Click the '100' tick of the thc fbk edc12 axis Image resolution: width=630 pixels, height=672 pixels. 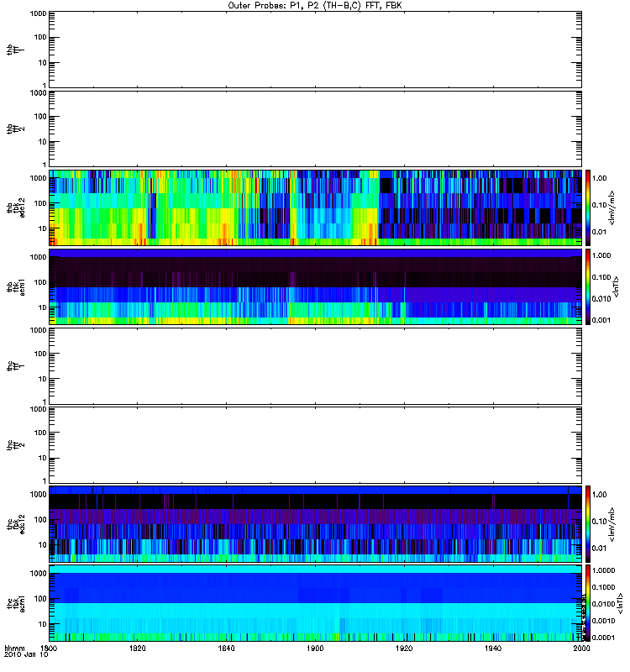point(40,520)
